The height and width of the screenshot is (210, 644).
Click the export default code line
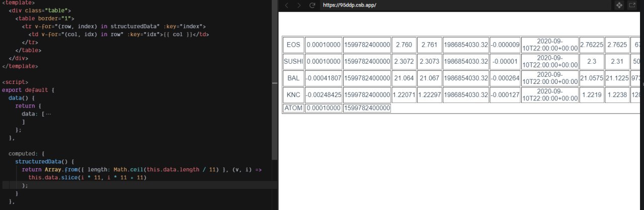pos(28,90)
